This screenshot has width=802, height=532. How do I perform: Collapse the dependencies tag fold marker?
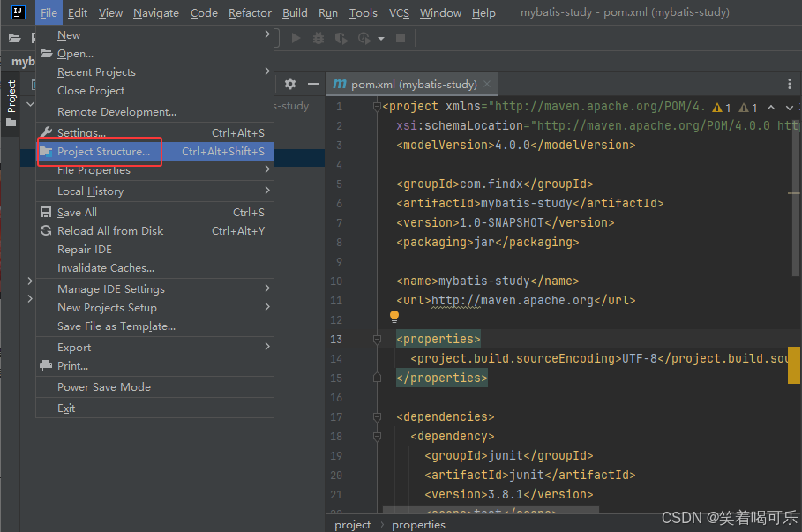[x=377, y=417]
